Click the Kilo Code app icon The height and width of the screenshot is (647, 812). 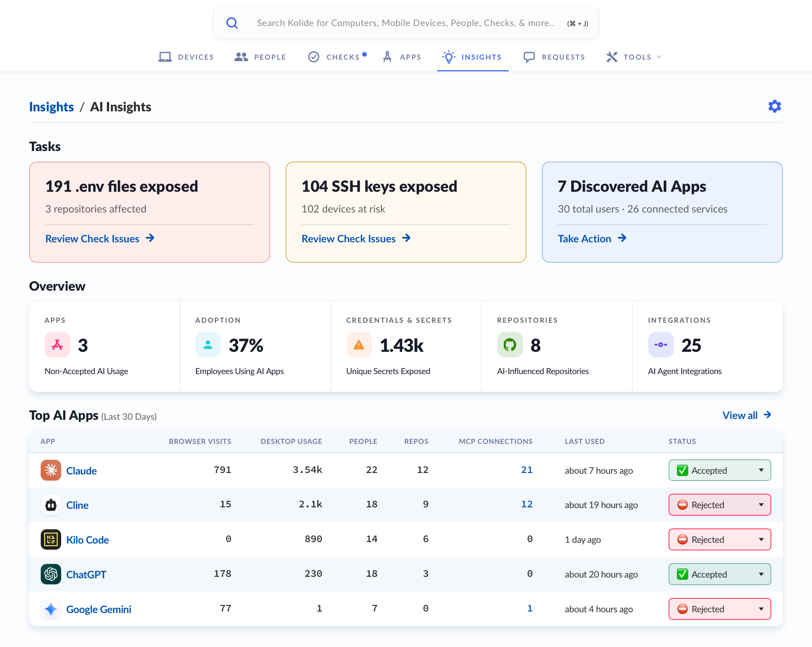pos(51,539)
